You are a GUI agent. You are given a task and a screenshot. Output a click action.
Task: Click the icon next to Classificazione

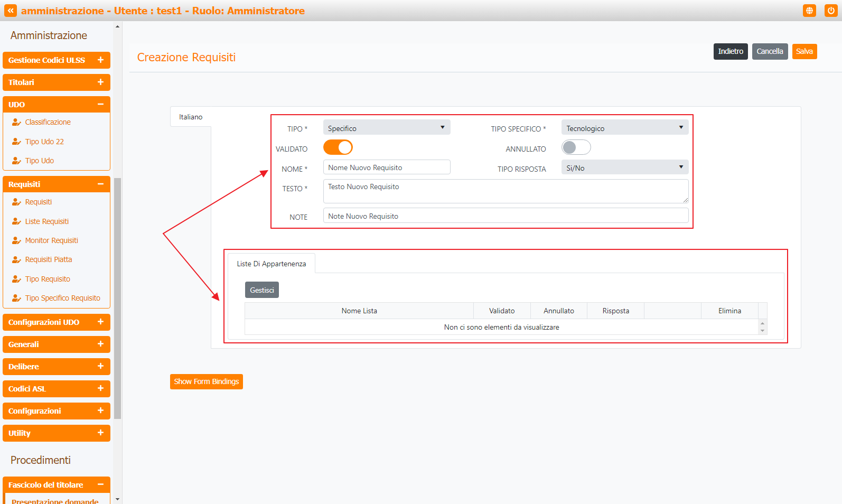[16, 122]
